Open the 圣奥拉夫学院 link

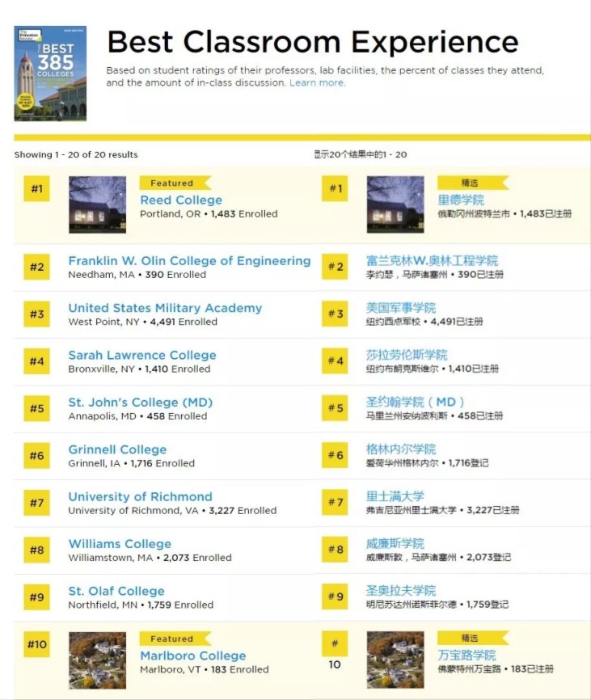[x=401, y=591]
